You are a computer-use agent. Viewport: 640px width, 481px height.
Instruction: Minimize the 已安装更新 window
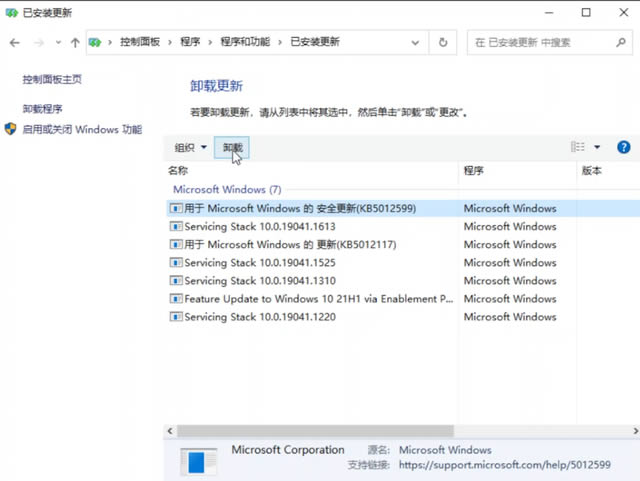[x=549, y=13]
